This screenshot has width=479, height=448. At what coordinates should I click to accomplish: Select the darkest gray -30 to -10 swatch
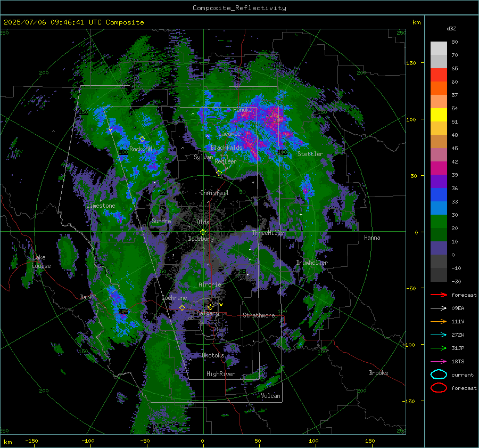439,275
